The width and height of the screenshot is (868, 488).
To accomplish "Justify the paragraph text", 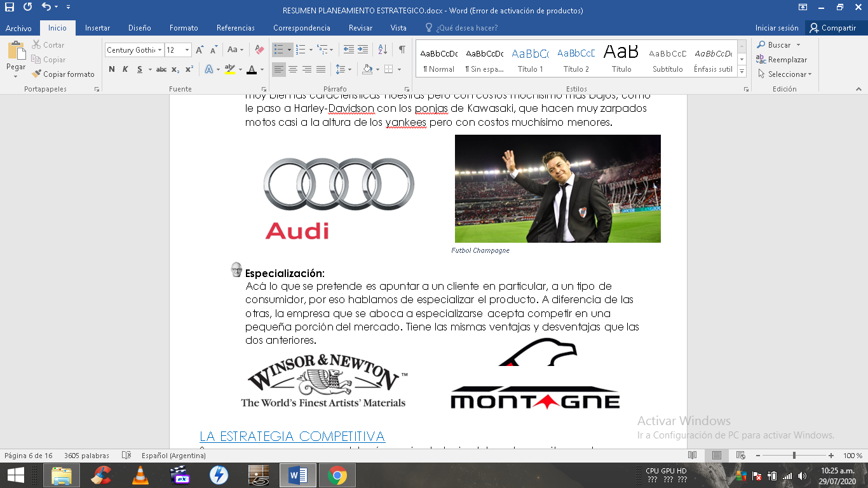I will coord(321,69).
